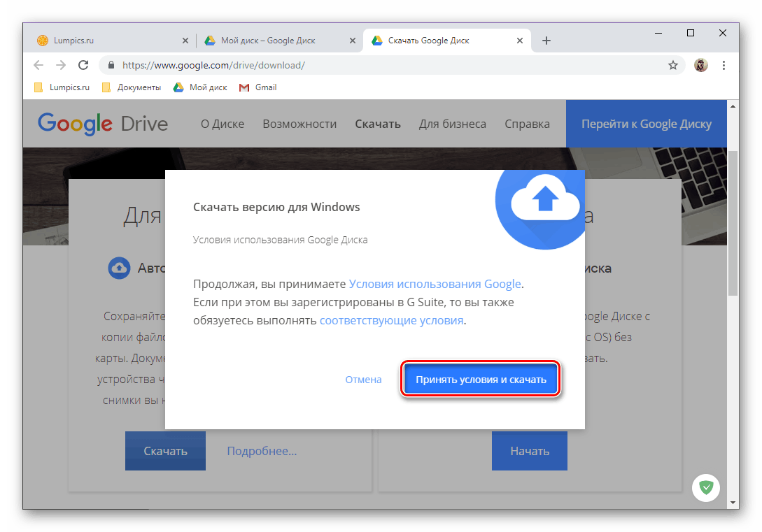Open Chrome three-dot menu

coord(724,65)
